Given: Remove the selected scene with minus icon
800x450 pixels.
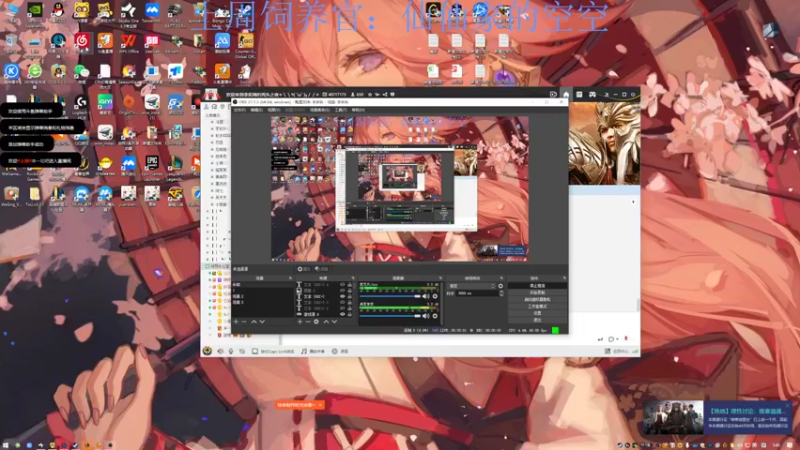Looking at the screenshot, I should [244, 322].
